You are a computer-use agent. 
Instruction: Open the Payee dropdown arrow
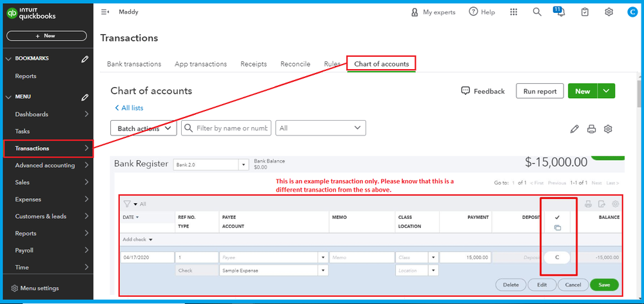click(323, 258)
